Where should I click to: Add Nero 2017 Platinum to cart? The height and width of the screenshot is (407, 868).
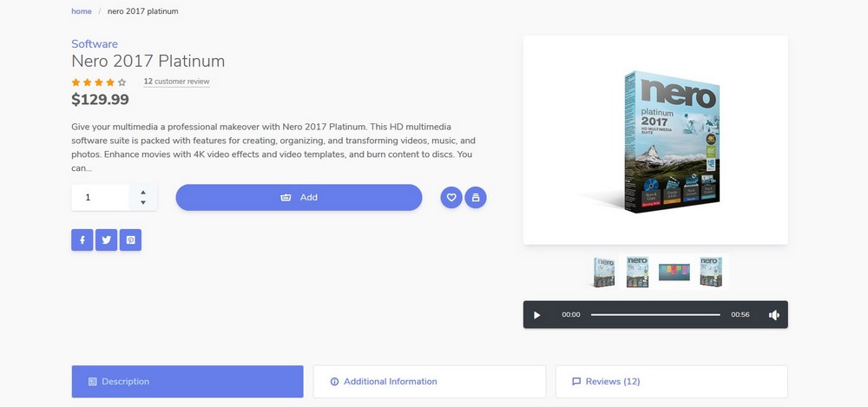[299, 197]
